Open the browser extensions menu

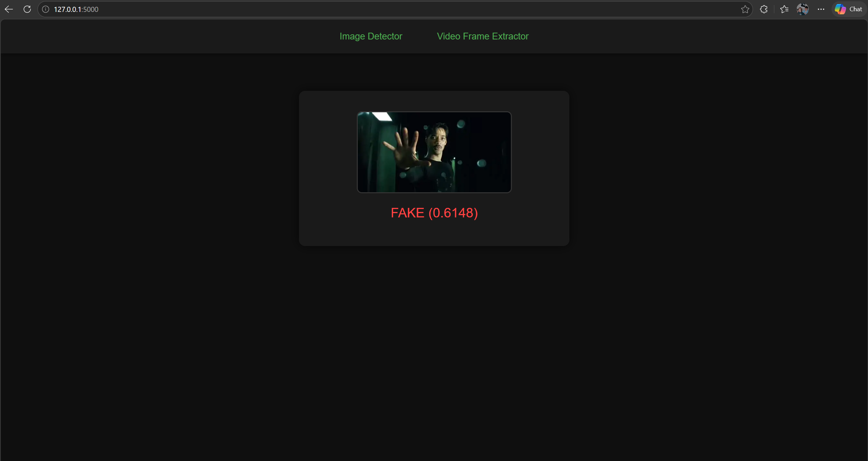click(x=764, y=9)
